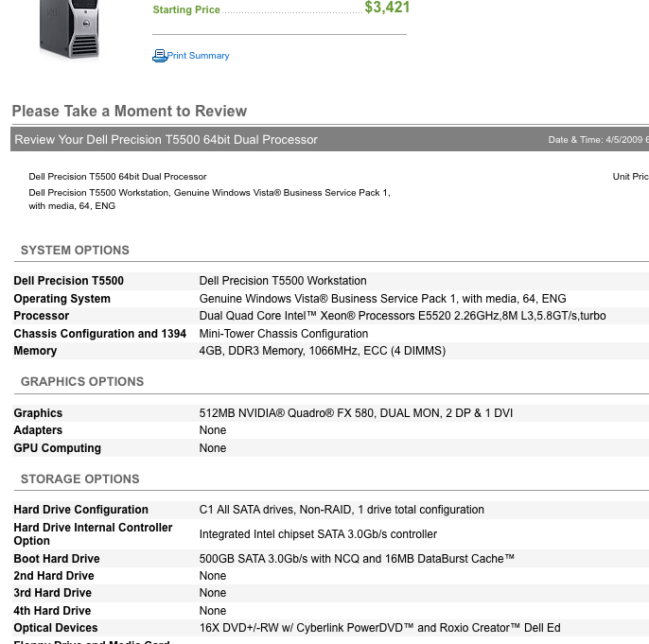
Task: Click the 'GPU Computing' row label
Action: pos(57,448)
